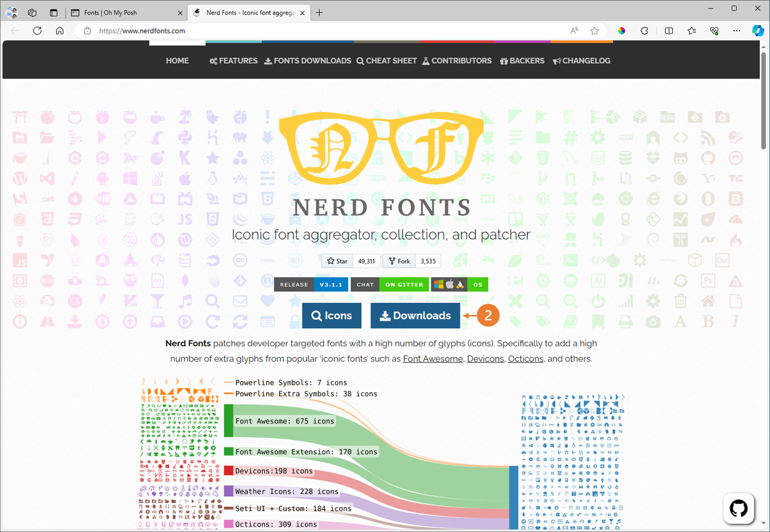
Task: Click the scrollbar down arrow
Action: pyautogui.click(x=763, y=523)
